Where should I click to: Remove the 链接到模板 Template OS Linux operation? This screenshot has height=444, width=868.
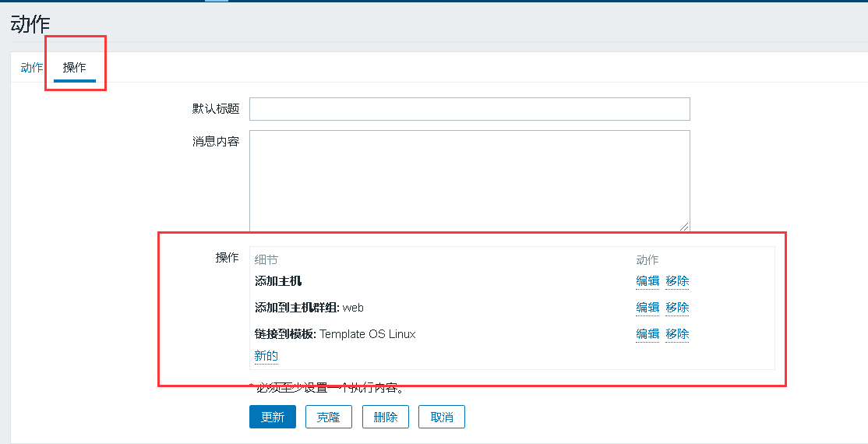click(x=677, y=334)
